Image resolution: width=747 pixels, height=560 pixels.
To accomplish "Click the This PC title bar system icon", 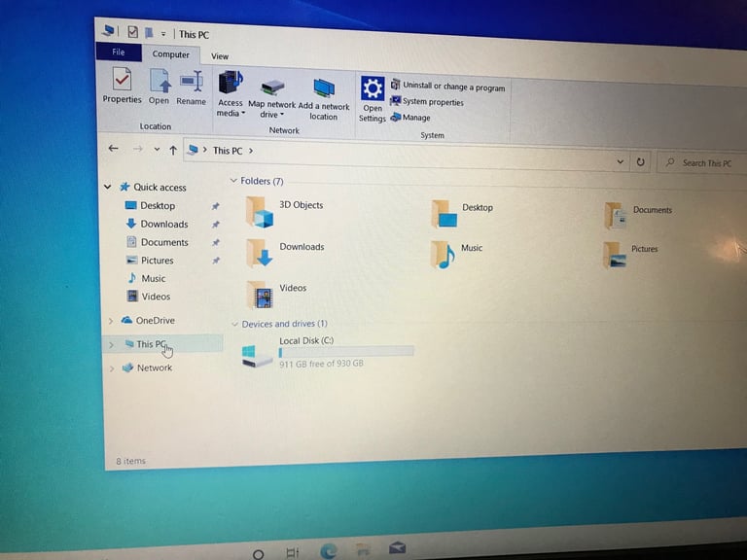I will click(x=108, y=31).
